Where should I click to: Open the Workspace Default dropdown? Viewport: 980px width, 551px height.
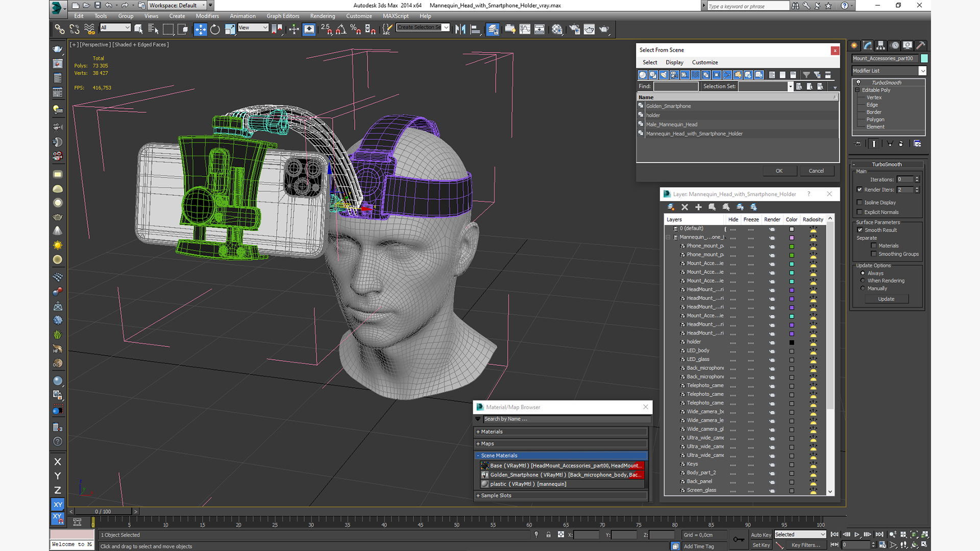click(177, 5)
